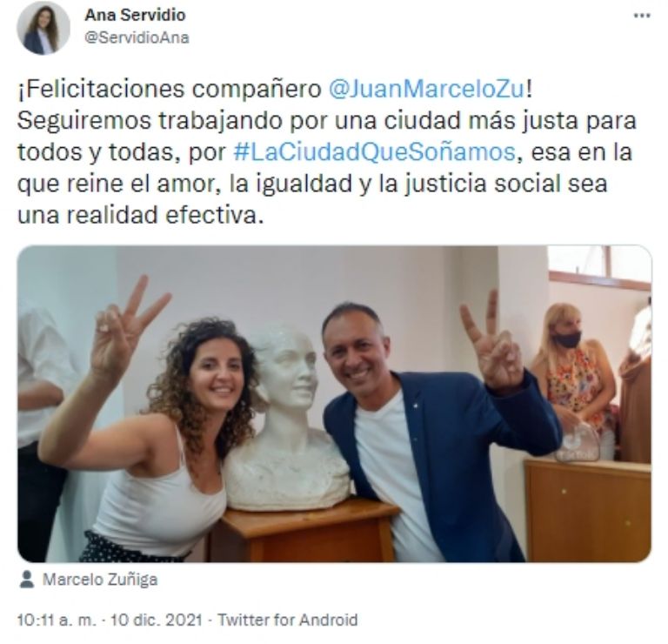This screenshot has width=668, height=644.
Task: Click the phrase 'una realidad efectiva'
Action: pyautogui.click(x=139, y=215)
